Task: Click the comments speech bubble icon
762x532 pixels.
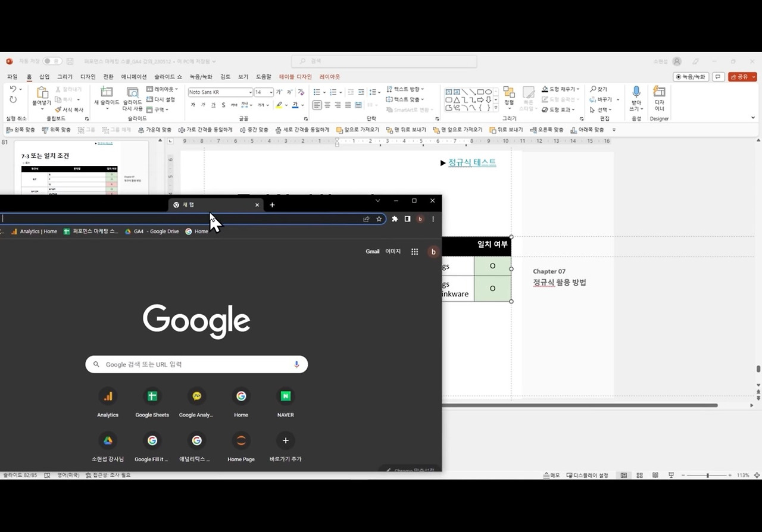Action: [718, 77]
